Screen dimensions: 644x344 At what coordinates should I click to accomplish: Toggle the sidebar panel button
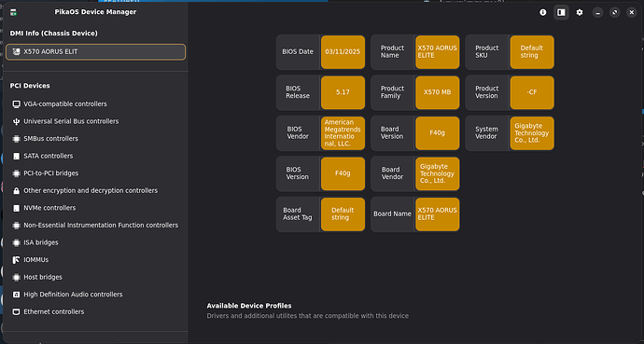(x=561, y=12)
